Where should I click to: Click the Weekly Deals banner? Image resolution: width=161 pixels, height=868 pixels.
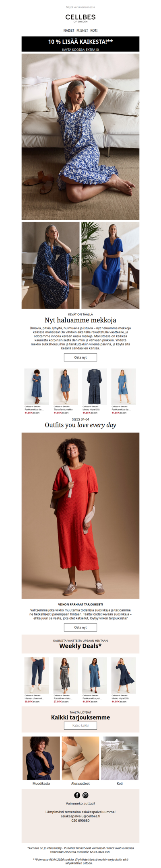tap(80, 644)
